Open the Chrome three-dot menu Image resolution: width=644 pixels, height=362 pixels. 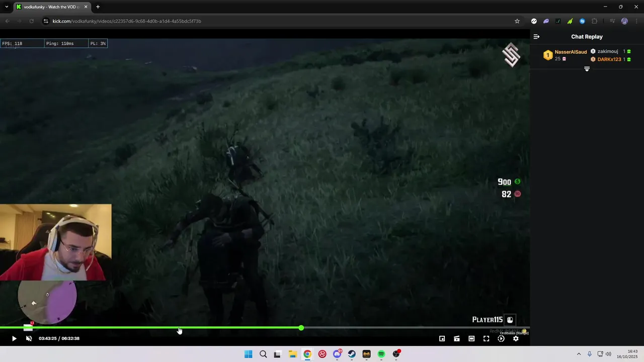coord(636,21)
